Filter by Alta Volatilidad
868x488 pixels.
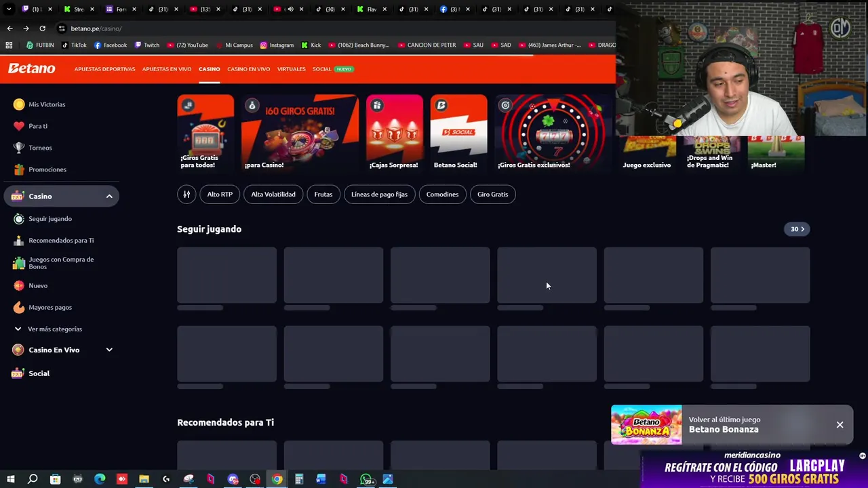point(273,195)
